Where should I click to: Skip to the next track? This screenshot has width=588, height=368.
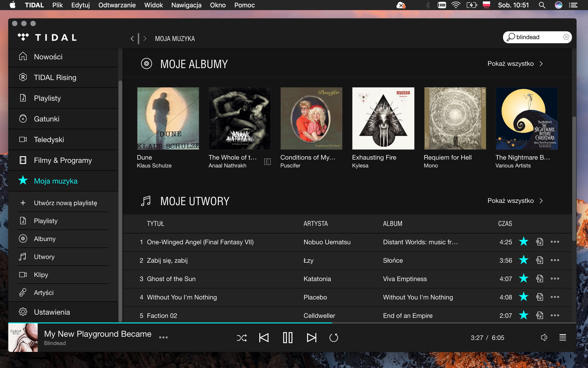311,338
